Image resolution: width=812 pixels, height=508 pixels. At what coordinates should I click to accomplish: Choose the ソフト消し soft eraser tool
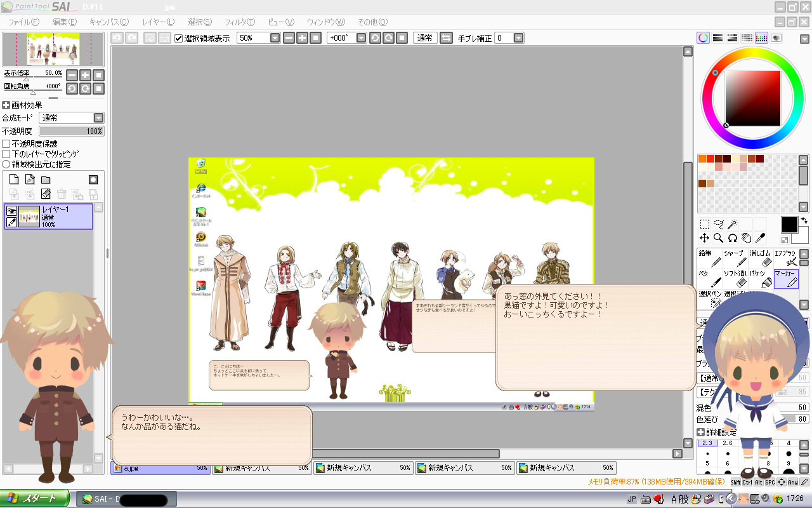735,279
